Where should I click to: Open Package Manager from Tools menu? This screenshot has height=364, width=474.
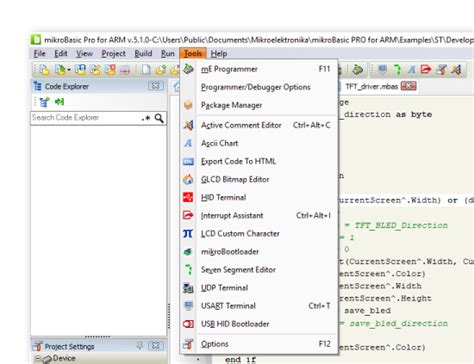click(x=259, y=105)
